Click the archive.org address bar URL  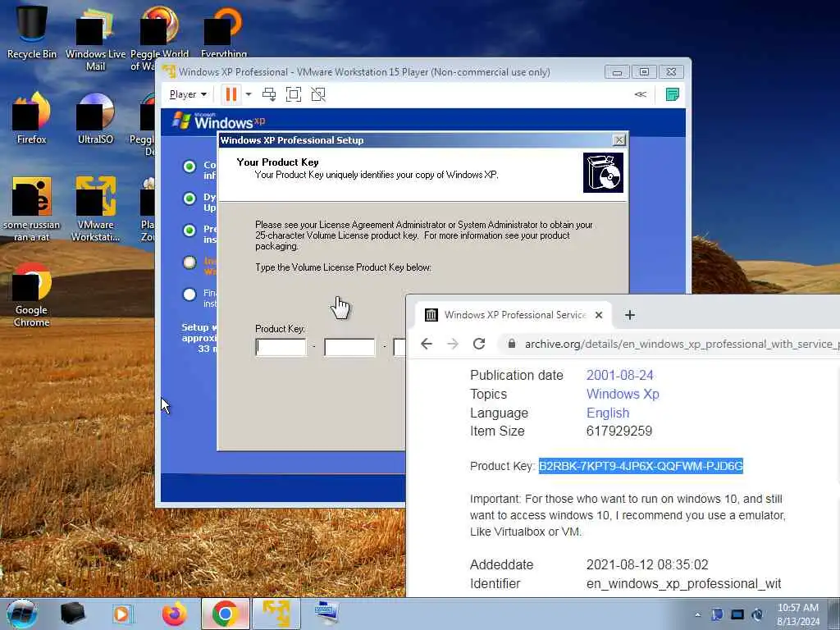tap(682, 344)
